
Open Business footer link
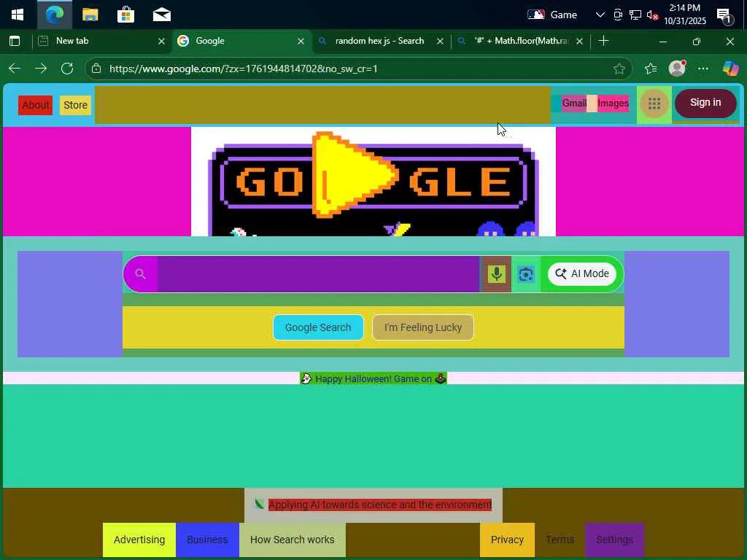point(207,540)
